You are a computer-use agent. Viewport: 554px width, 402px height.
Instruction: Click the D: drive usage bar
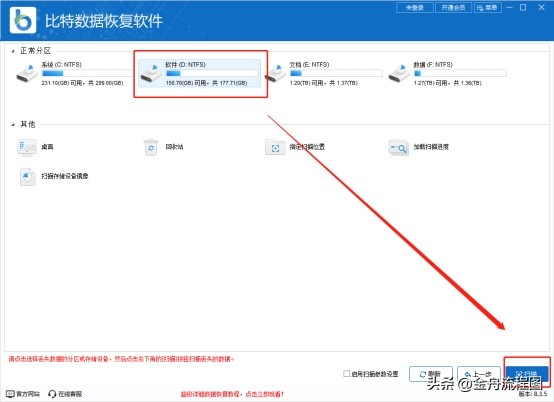pyautogui.click(x=212, y=73)
